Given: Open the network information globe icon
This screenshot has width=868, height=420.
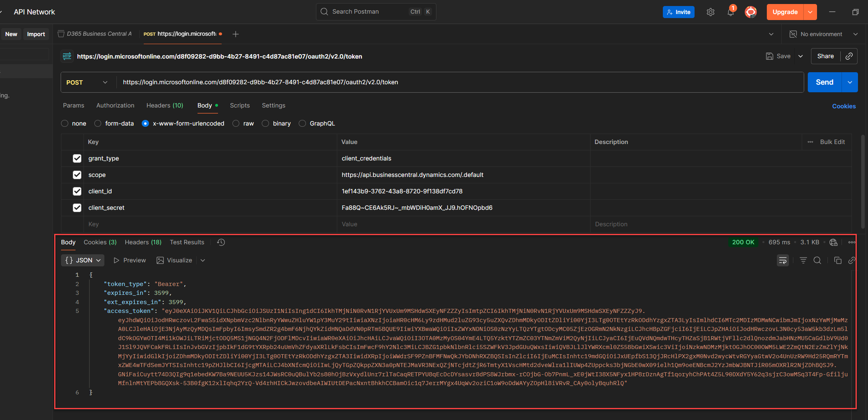Looking at the screenshot, I should 833,242.
